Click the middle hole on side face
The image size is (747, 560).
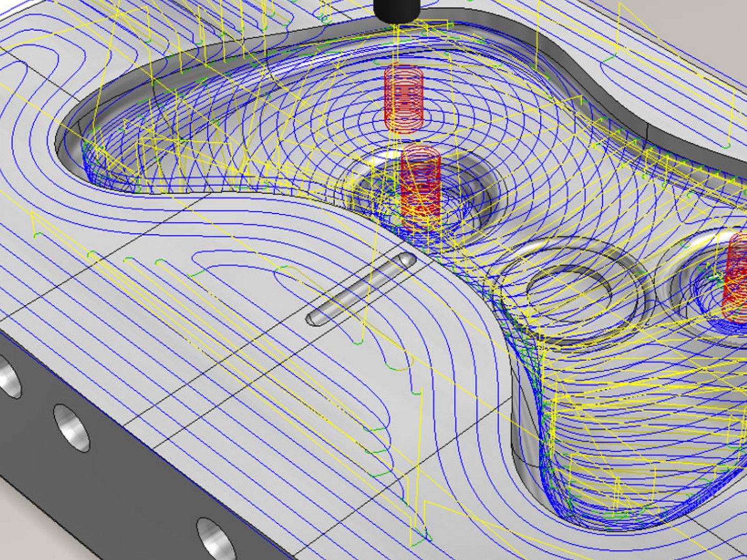(x=71, y=427)
